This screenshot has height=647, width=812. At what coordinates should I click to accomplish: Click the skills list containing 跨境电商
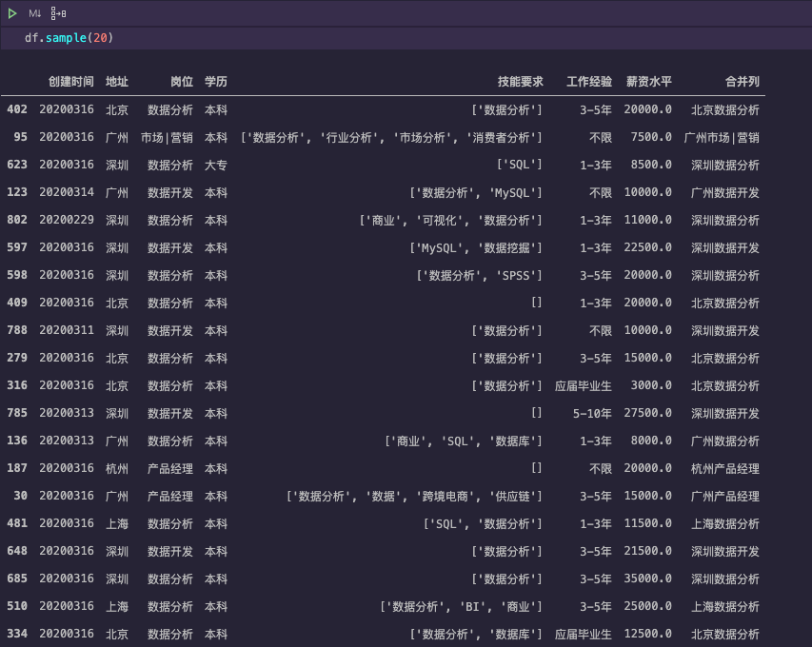[x=414, y=496]
